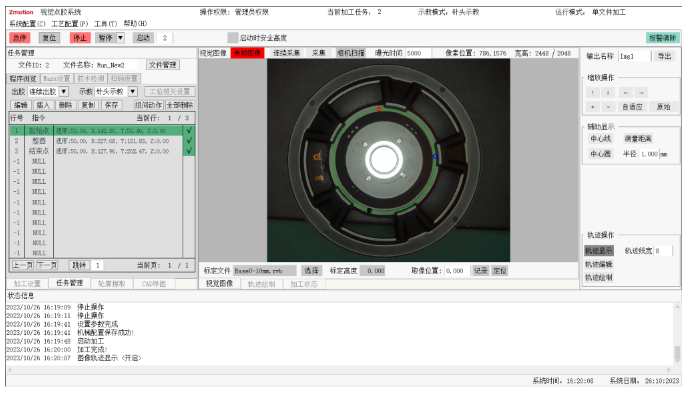
Task: Click the 曝光时间 input field
Action: (417, 53)
